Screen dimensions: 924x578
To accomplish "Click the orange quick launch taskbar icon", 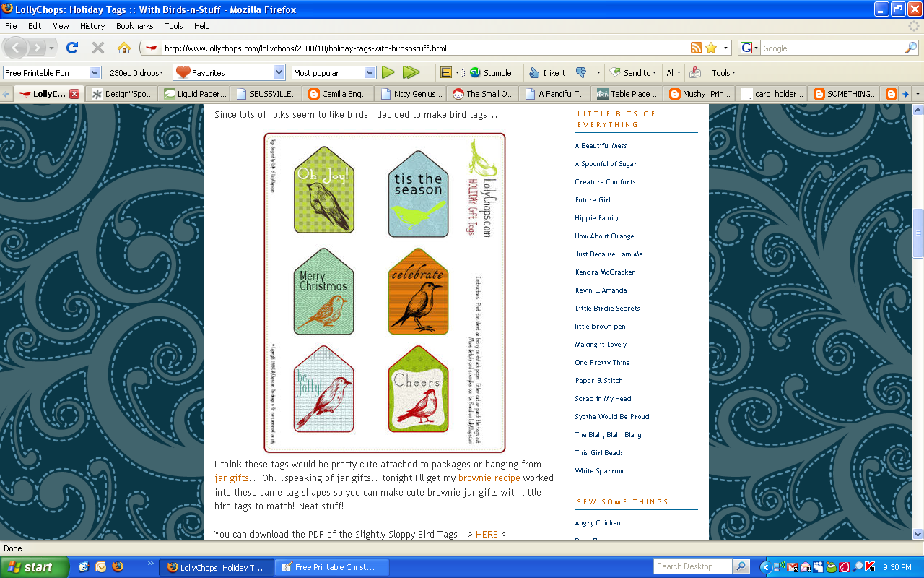I will [x=101, y=567].
